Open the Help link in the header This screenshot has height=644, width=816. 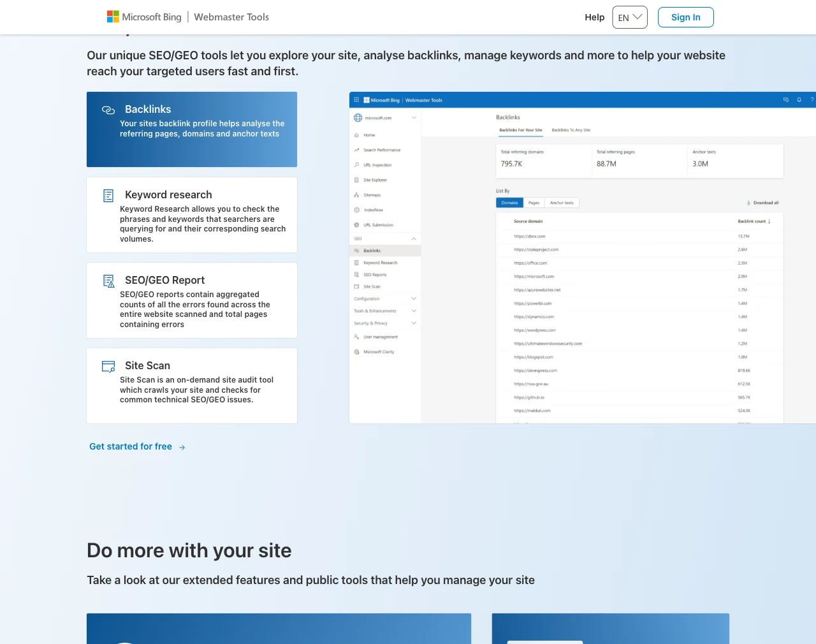click(594, 17)
